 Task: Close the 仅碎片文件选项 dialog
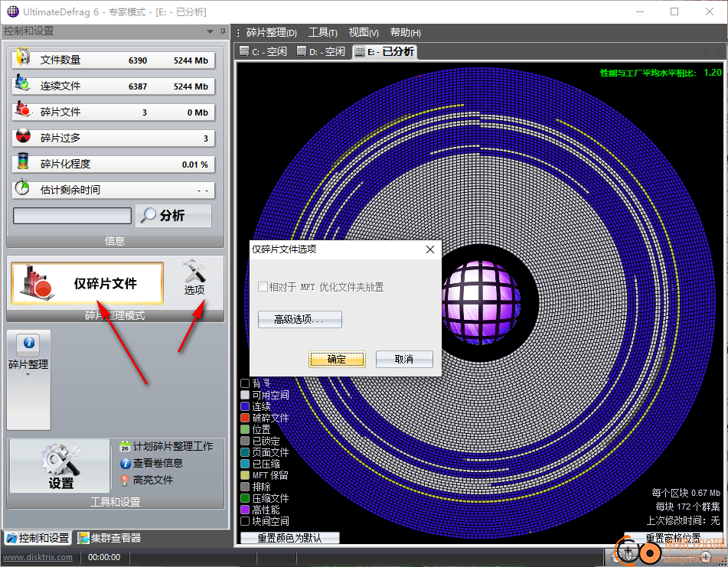(x=430, y=249)
